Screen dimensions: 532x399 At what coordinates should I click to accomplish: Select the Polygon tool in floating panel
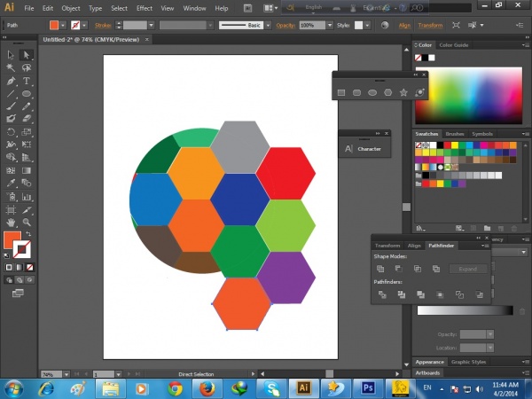(387, 92)
